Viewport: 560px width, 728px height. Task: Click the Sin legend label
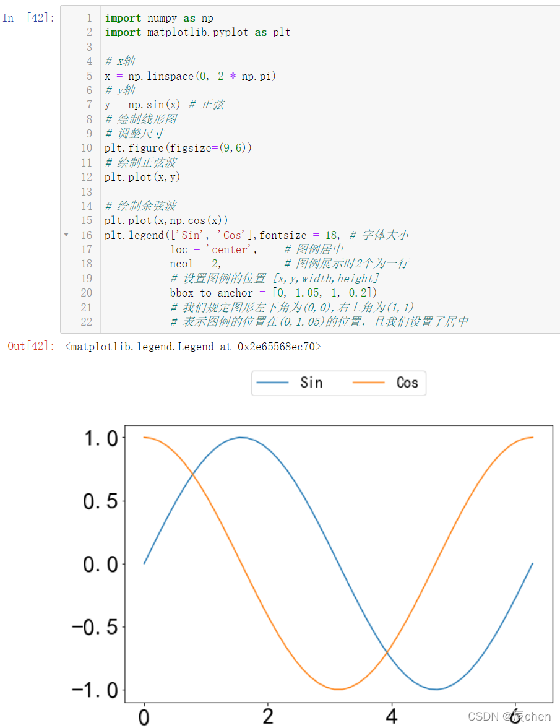pyautogui.click(x=311, y=383)
